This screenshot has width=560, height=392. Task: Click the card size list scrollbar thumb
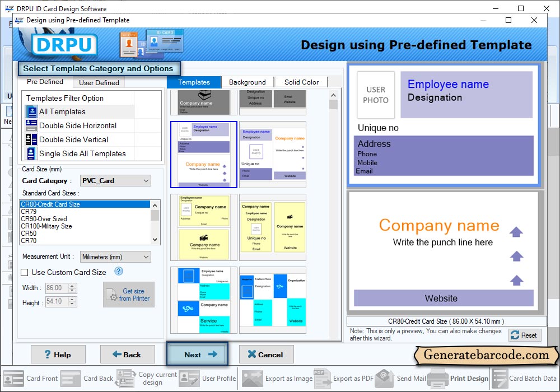click(x=155, y=215)
